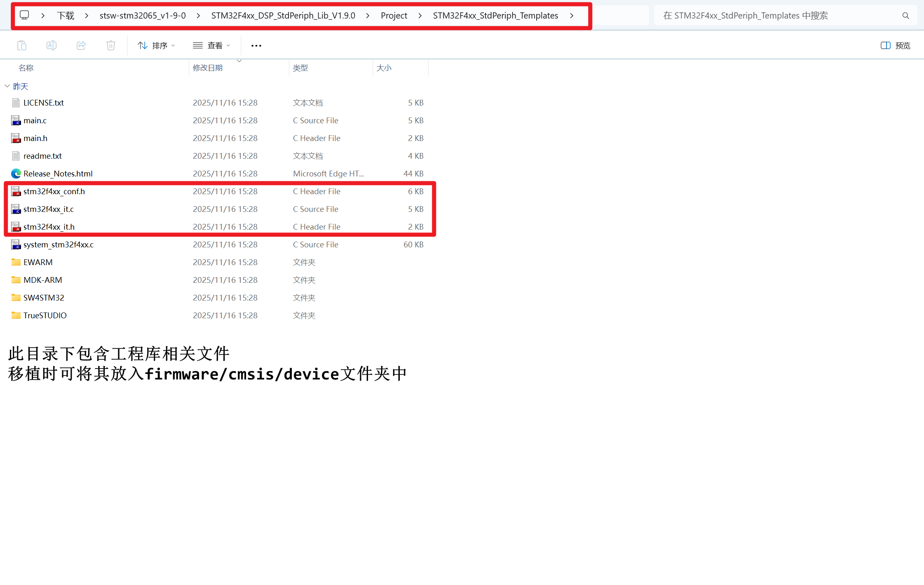Click the paste icon in toolbar
Screen dimensions: 924x585
coord(22,45)
